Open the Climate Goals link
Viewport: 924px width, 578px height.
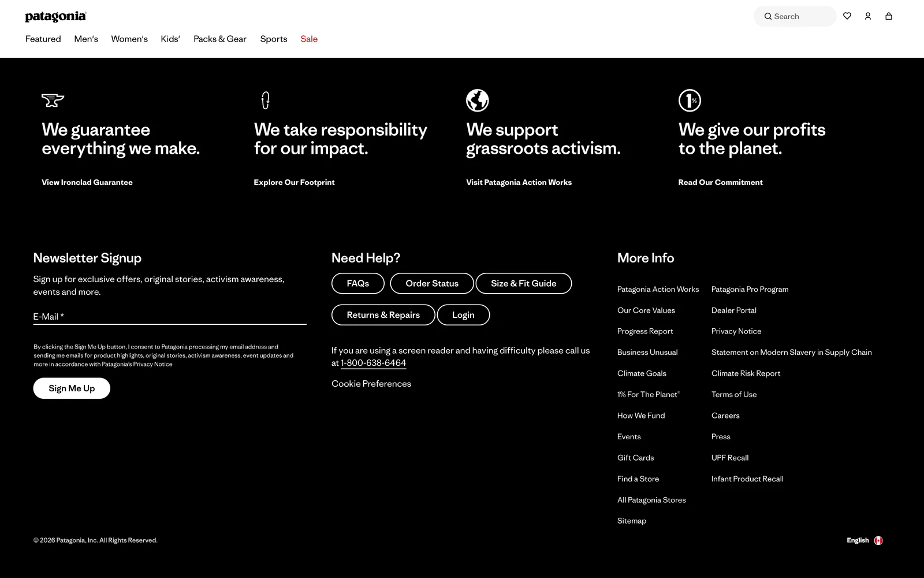(642, 373)
